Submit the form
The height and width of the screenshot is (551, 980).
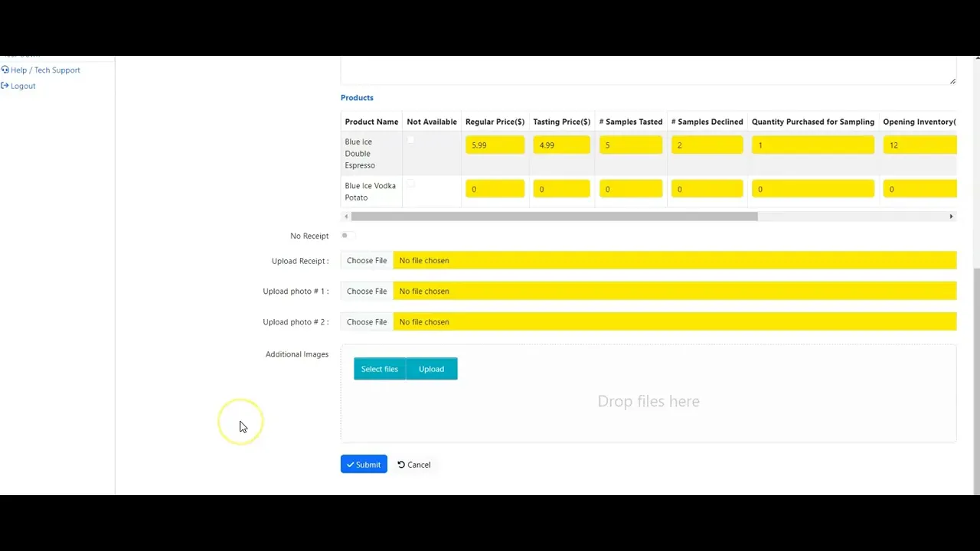[x=364, y=465]
